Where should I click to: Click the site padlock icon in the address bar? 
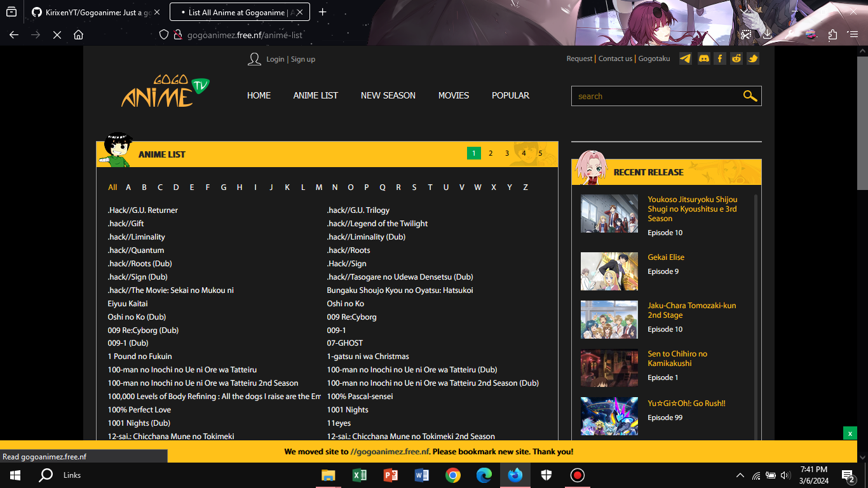tap(178, 35)
